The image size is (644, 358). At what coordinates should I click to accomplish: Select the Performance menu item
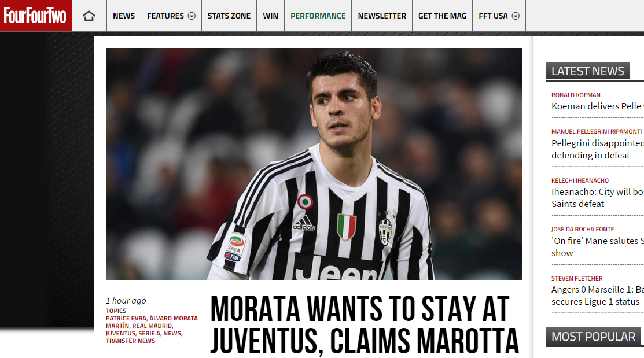click(318, 16)
